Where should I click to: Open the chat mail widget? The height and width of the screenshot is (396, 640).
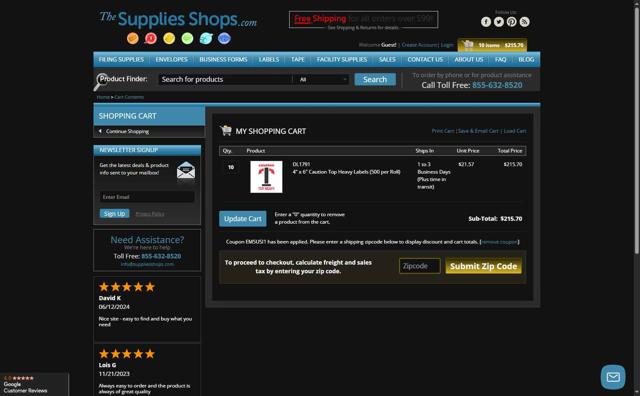tap(613, 377)
